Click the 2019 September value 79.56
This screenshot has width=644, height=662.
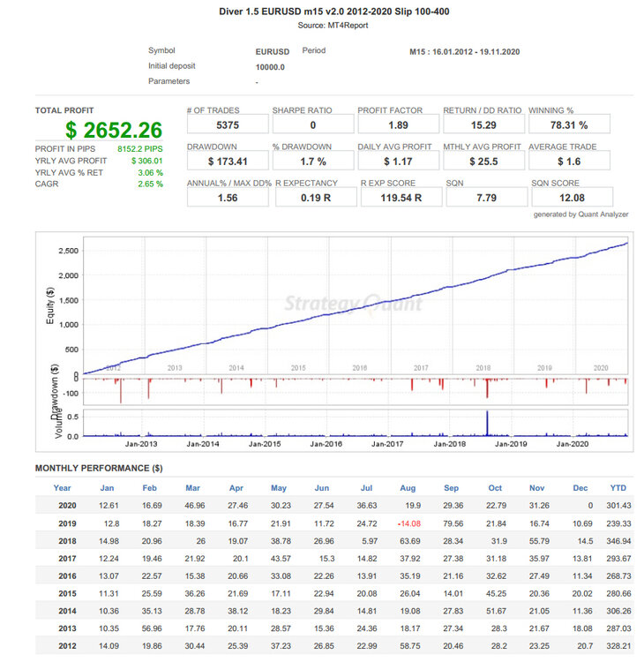click(x=453, y=523)
